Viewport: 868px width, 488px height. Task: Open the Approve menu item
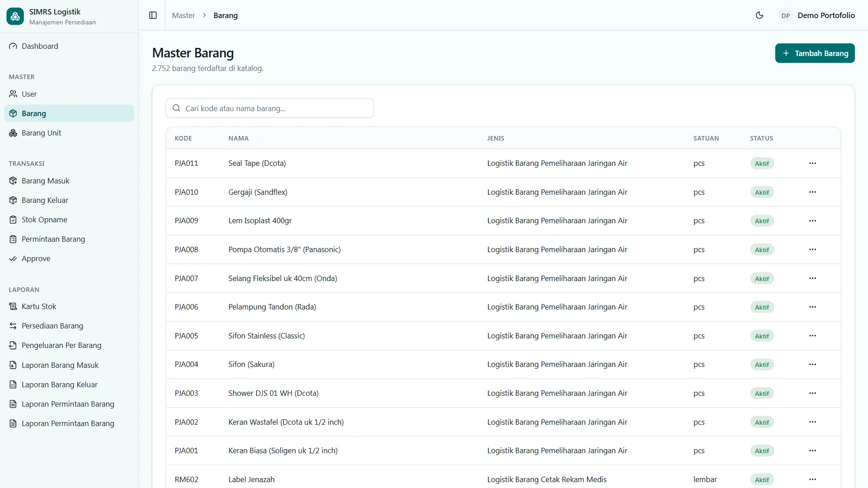coord(69,258)
